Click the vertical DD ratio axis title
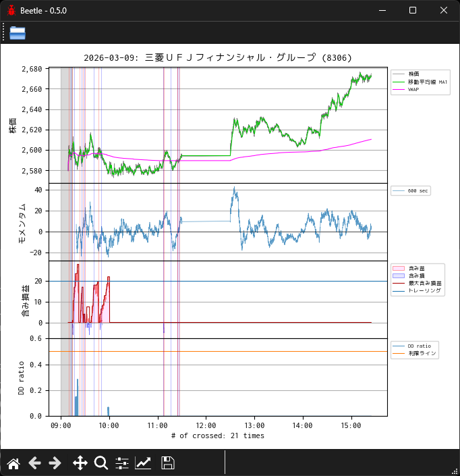 tap(21, 378)
